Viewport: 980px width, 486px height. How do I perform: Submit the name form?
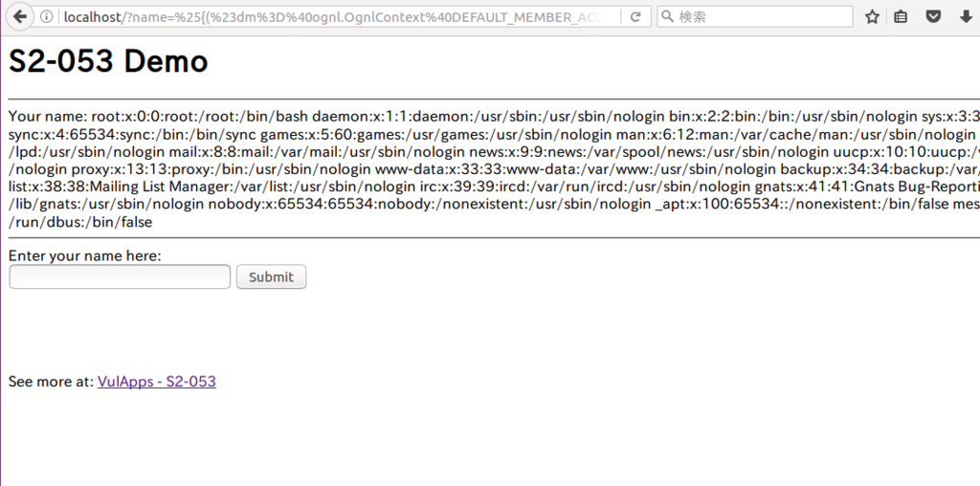pyautogui.click(x=271, y=276)
